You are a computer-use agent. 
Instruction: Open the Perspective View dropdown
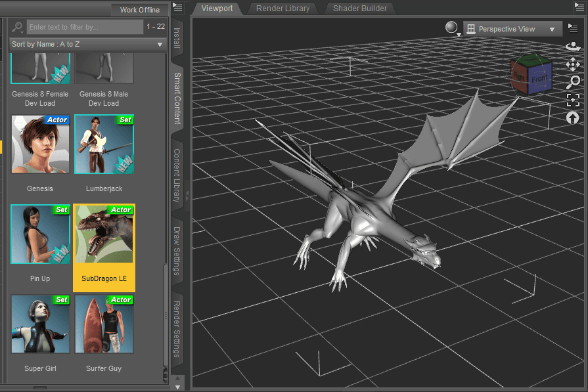click(x=512, y=29)
